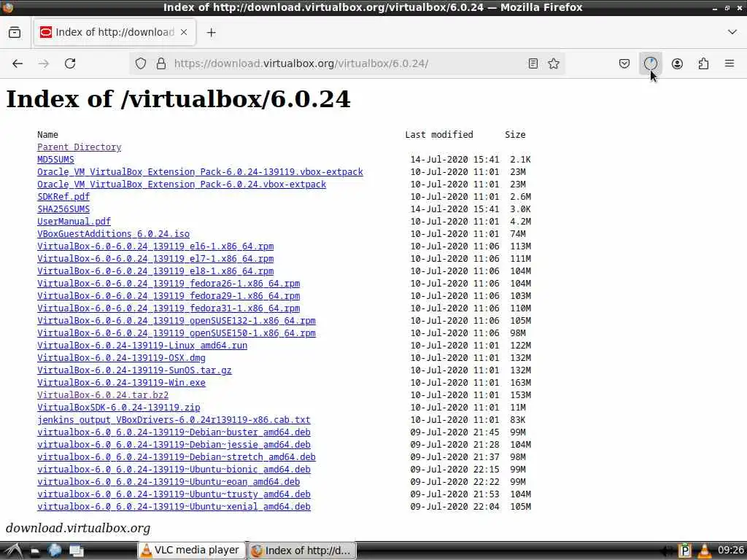Open UserManual.pdf

74,222
